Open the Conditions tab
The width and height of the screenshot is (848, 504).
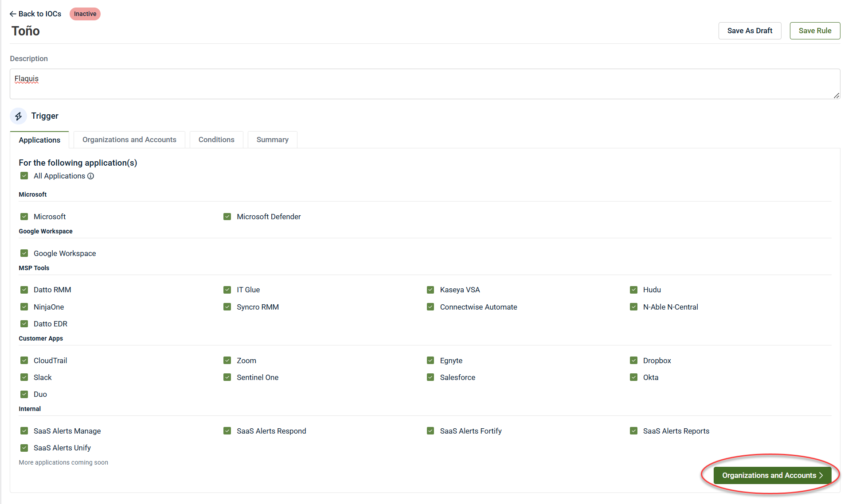(216, 140)
